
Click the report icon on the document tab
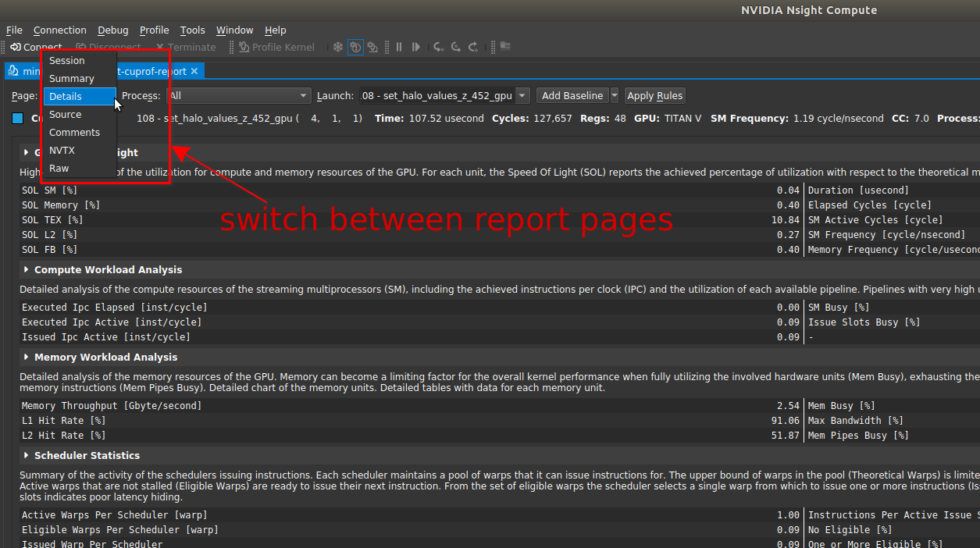click(x=13, y=71)
